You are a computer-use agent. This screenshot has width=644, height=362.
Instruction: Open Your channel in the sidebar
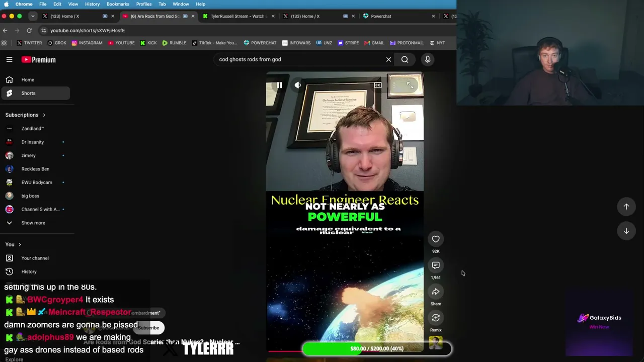point(35,258)
